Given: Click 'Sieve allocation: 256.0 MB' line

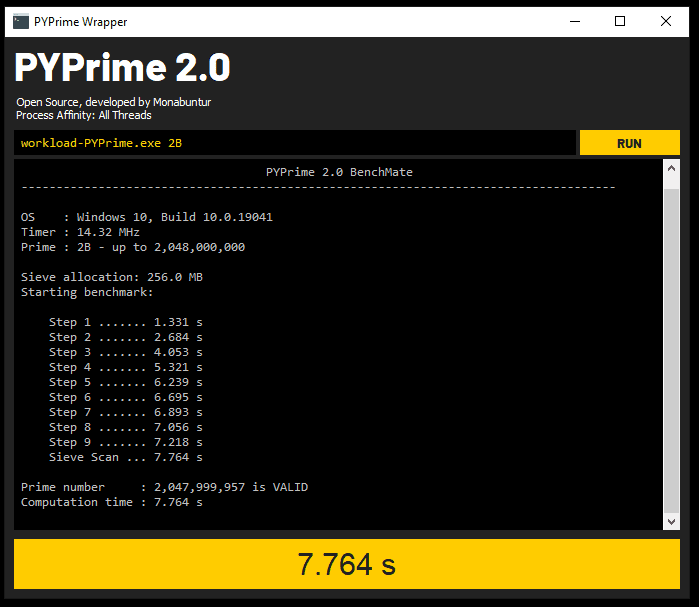Looking at the screenshot, I should pos(112,277).
